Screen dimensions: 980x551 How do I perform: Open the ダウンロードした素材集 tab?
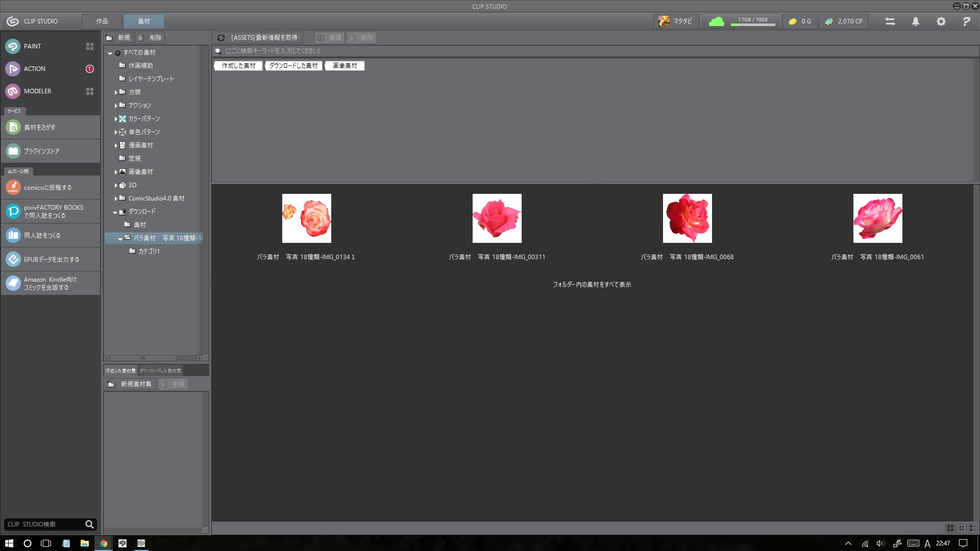coord(160,371)
